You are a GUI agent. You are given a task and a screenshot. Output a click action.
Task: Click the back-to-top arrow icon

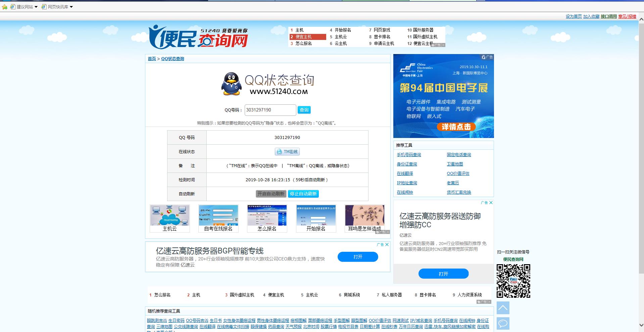pos(503,308)
